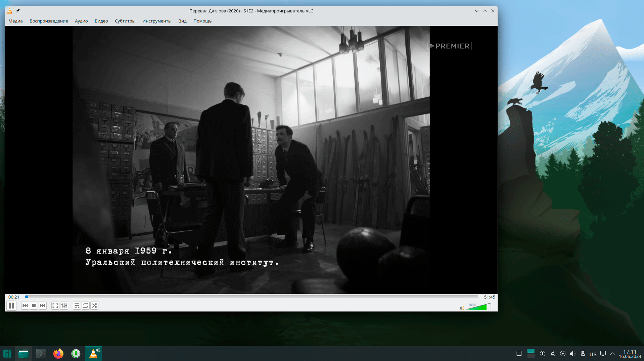Open Firefox from the taskbar
This screenshot has width=644, height=361.
(x=58, y=354)
